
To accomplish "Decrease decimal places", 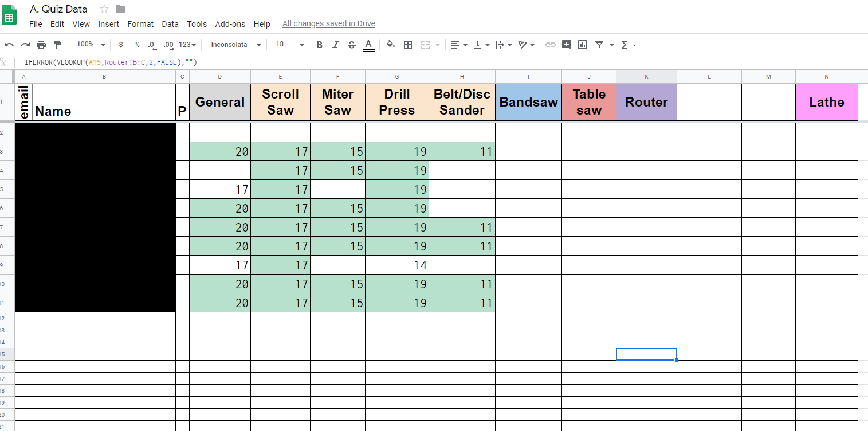I will (152, 45).
